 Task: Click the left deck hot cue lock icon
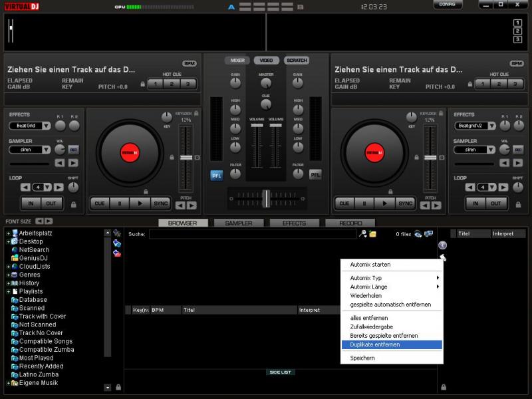142,84
